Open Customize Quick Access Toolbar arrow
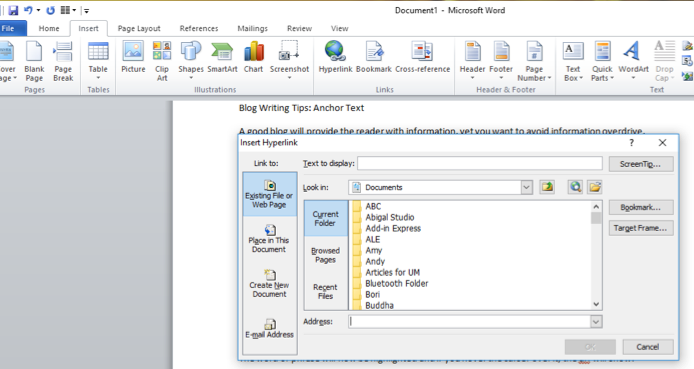Viewport: 694px width, 369px height. pos(86,11)
